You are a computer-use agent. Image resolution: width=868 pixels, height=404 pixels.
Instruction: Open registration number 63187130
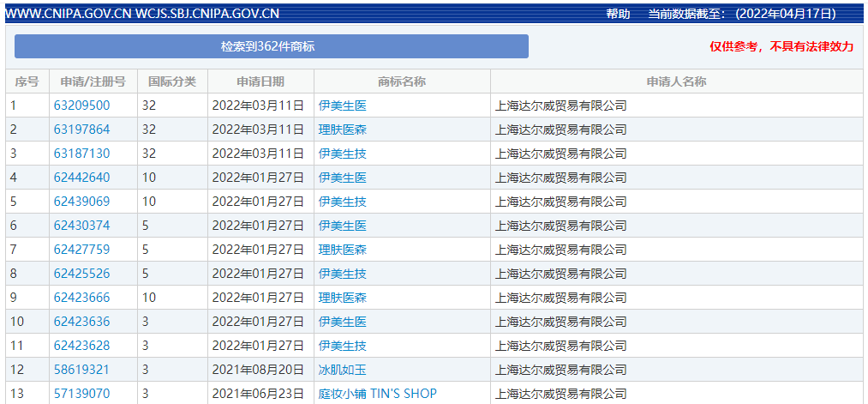pos(82,154)
